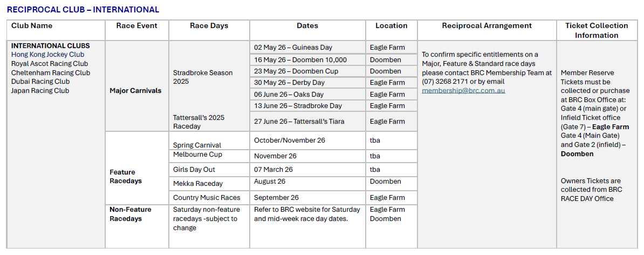Select the 13 June 26 Stradbroke Day cell

[307, 106]
